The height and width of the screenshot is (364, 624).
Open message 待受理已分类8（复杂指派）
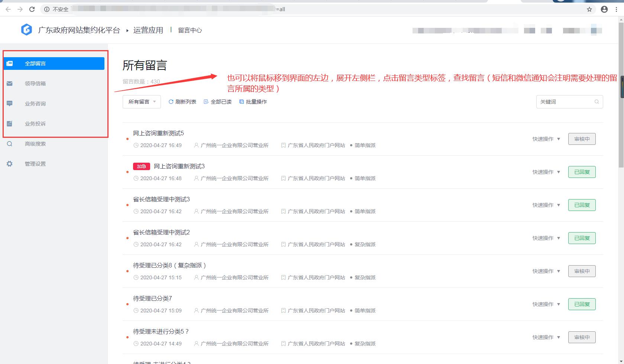[x=170, y=266]
